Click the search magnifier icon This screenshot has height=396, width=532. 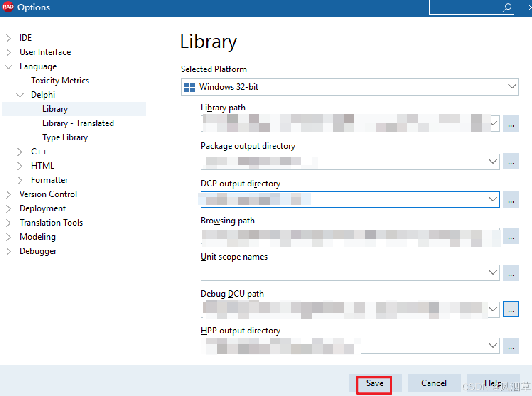click(x=507, y=7)
